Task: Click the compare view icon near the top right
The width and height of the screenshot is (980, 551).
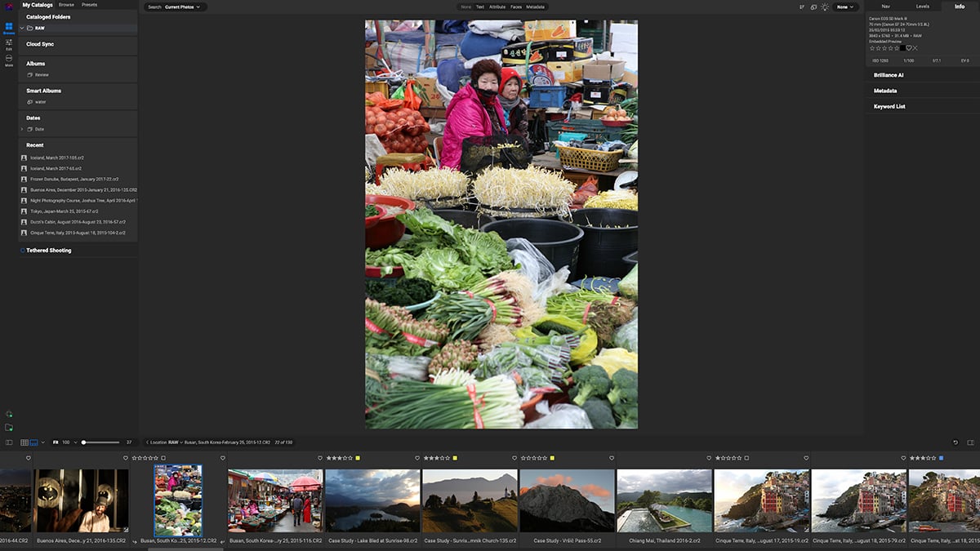Action: tap(813, 6)
